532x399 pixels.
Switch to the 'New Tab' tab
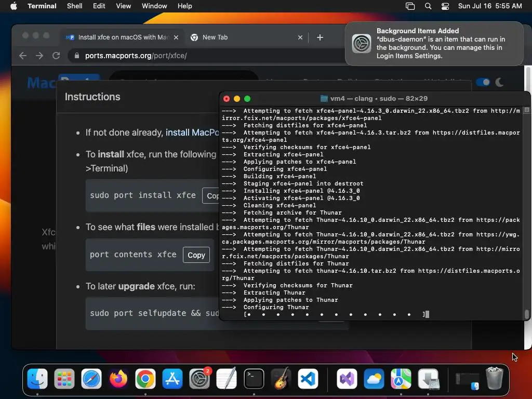pyautogui.click(x=247, y=37)
